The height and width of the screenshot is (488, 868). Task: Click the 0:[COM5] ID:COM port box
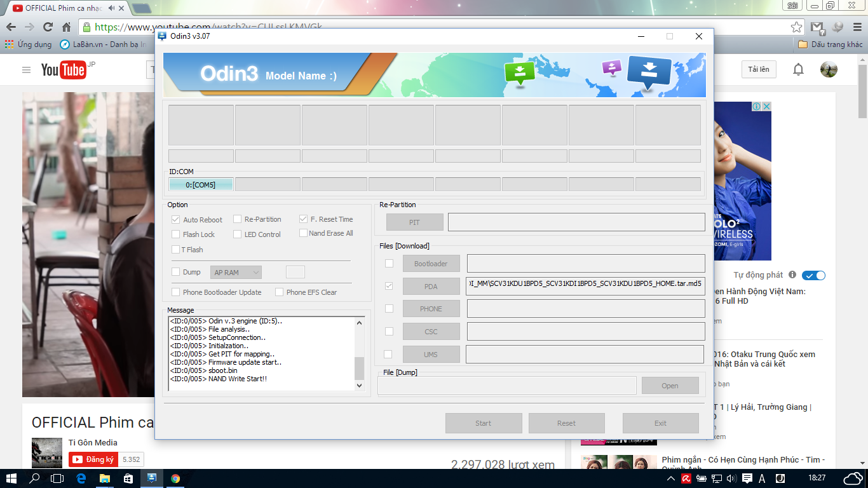click(201, 185)
